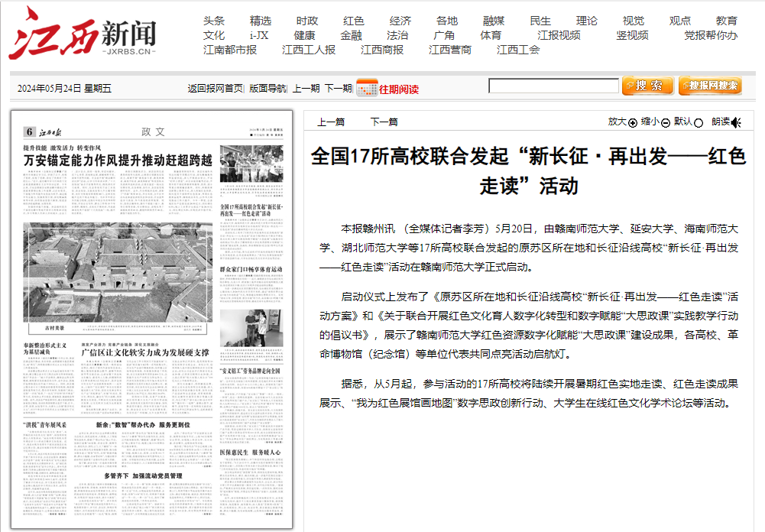Click 放大 to enlarge article text

(x=618, y=122)
